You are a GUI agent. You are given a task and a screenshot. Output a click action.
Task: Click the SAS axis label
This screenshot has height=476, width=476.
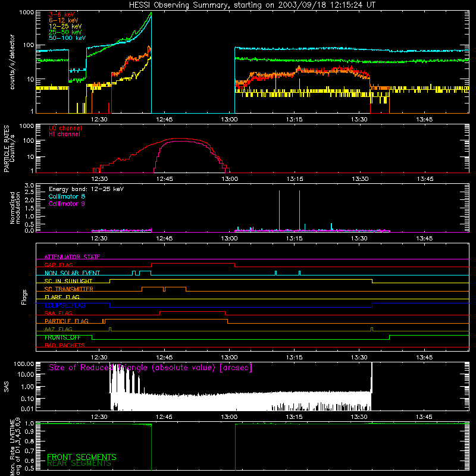tap(7, 387)
